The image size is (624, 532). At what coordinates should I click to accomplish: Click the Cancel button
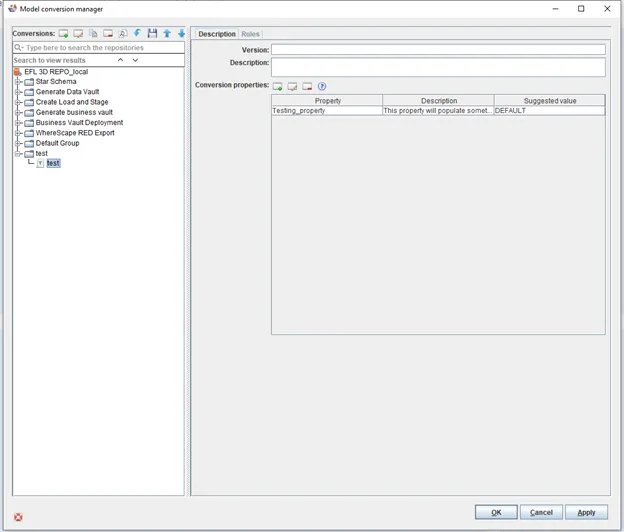coord(541,513)
